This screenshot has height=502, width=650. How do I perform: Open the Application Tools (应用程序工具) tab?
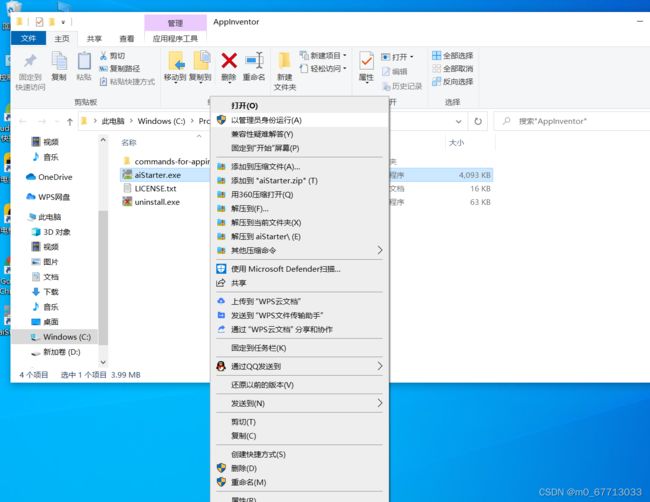coord(175,39)
